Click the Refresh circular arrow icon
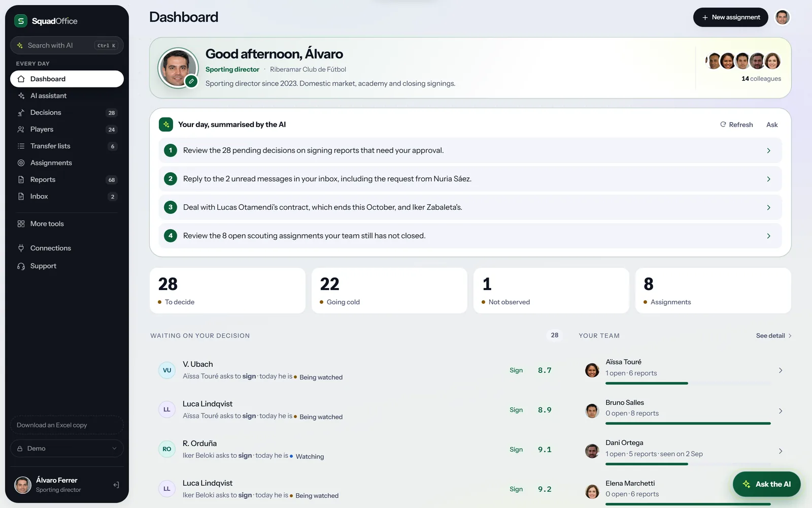 (723, 124)
